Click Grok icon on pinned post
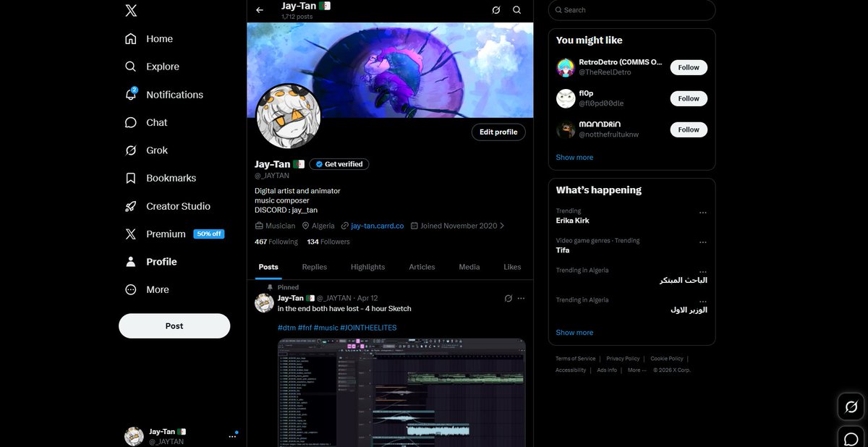The height and width of the screenshot is (447, 868). (509, 298)
